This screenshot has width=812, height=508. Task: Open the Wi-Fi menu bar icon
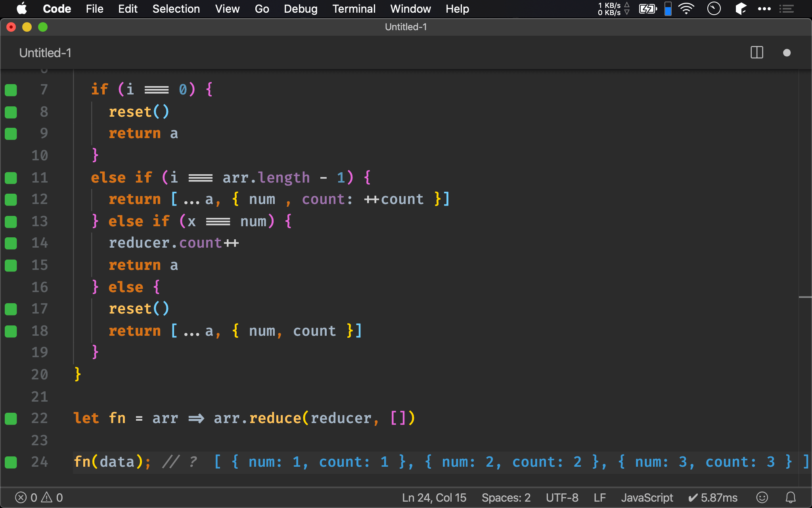686,9
